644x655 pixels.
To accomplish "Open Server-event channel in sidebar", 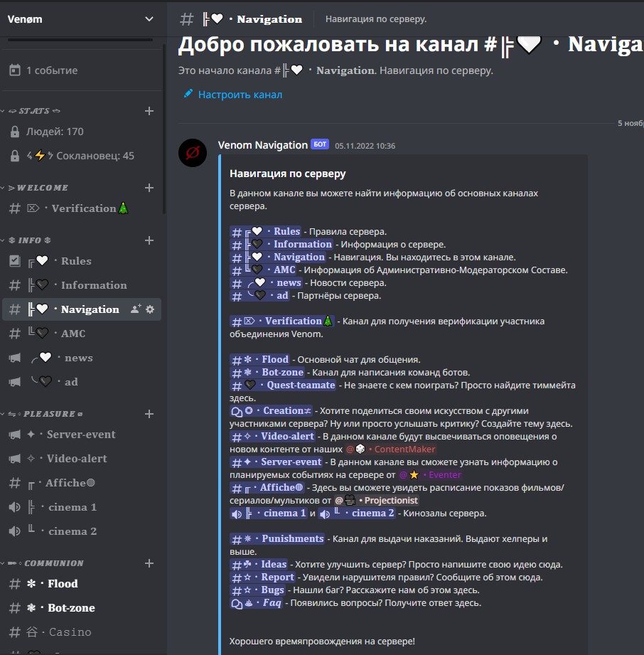I will tap(82, 435).
